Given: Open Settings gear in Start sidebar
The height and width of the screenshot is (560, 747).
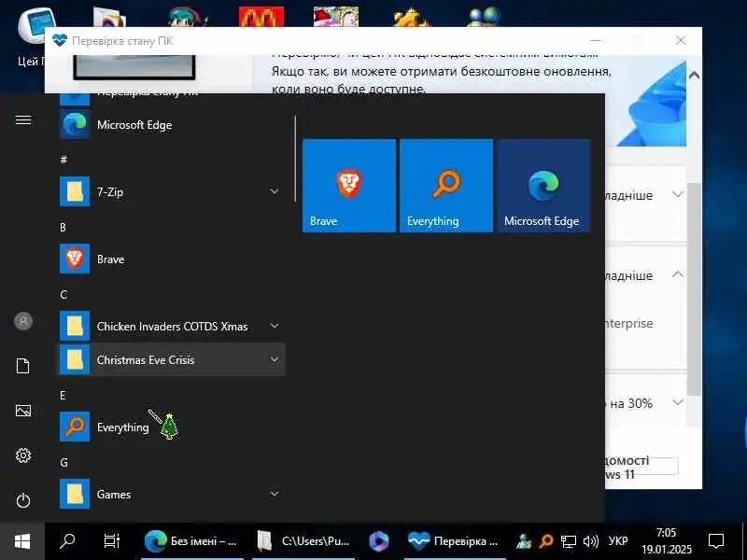Looking at the screenshot, I should 22,455.
